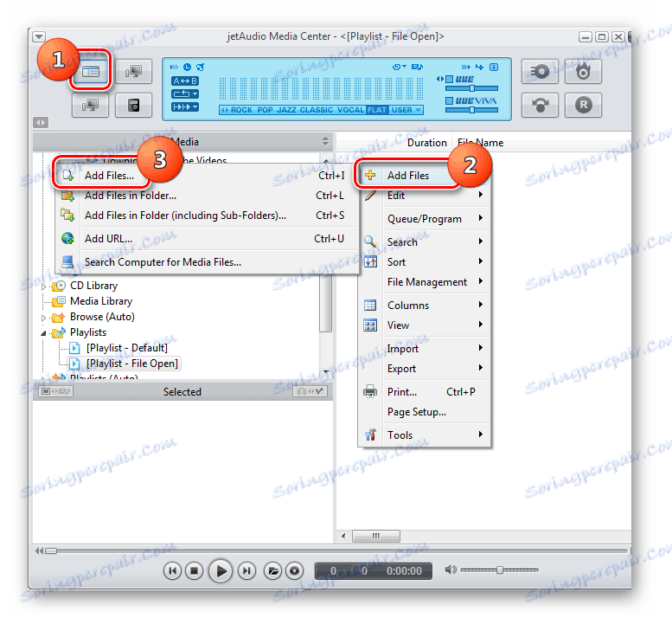Collapse the Playlists tree node
672x618 pixels.
[x=44, y=333]
